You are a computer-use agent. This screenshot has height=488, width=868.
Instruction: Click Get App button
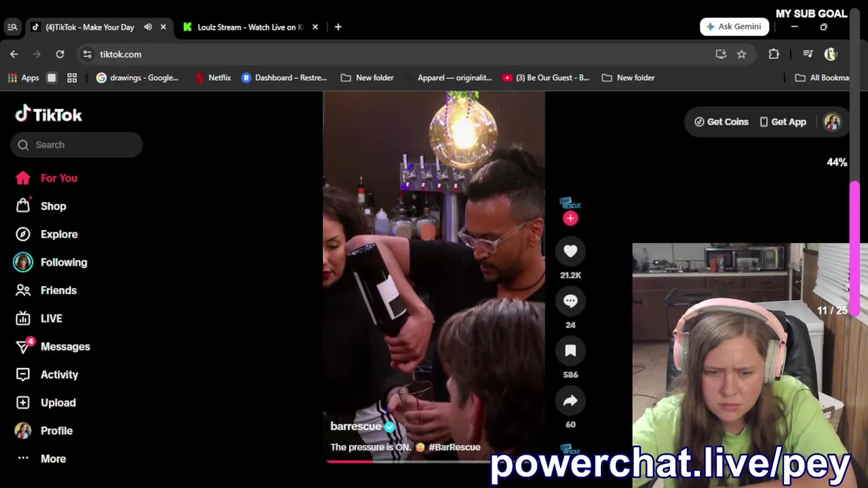coord(783,122)
